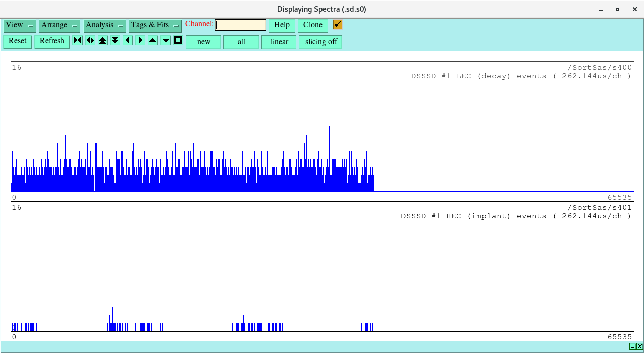The image size is (644, 353).
Task: Toggle the slicing off button
Action: pos(320,42)
